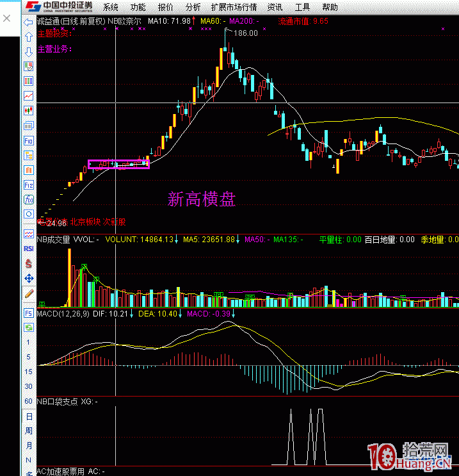Open the 报价 menu

tap(166, 7)
